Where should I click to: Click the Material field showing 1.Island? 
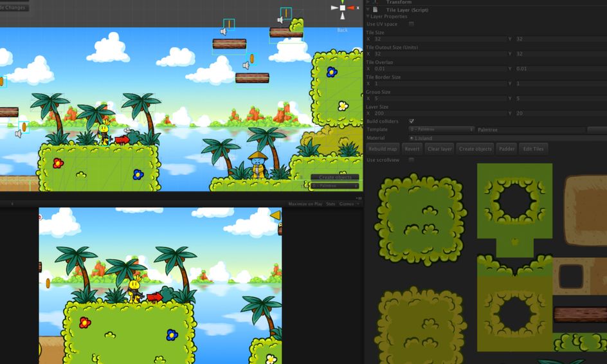point(507,138)
